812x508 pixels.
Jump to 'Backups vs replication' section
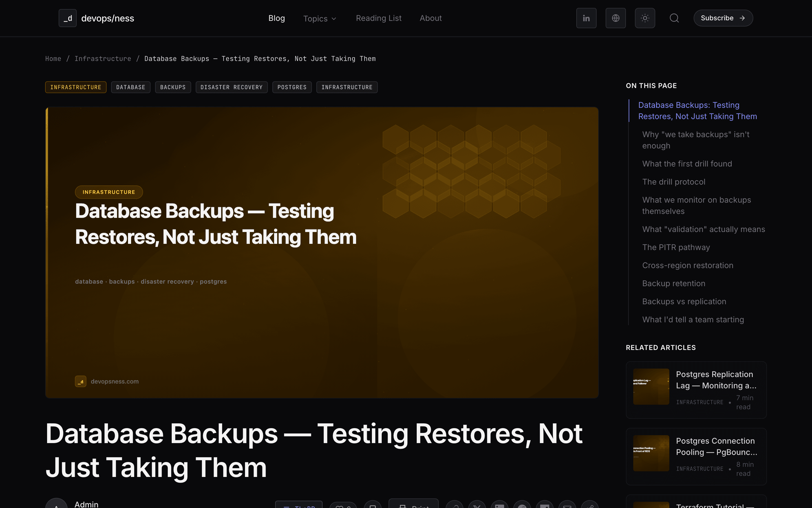[684, 301]
